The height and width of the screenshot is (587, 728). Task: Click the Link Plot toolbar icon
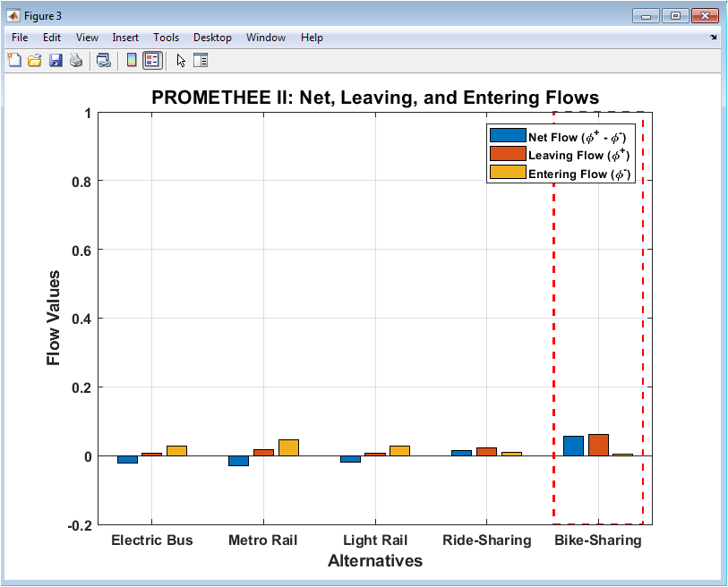click(104, 60)
